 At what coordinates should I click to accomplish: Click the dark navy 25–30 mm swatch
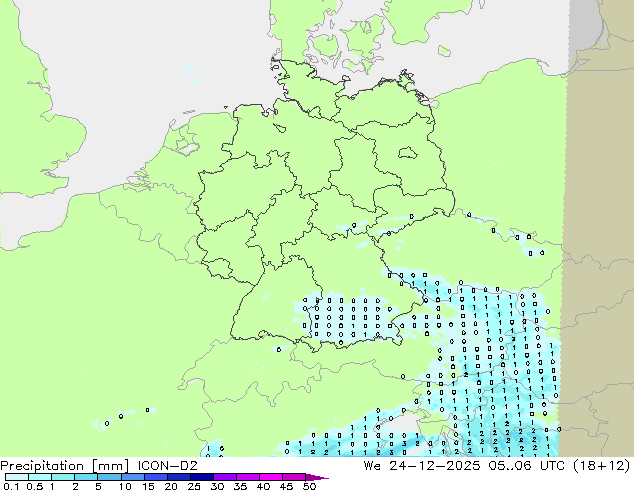tap(201, 477)
